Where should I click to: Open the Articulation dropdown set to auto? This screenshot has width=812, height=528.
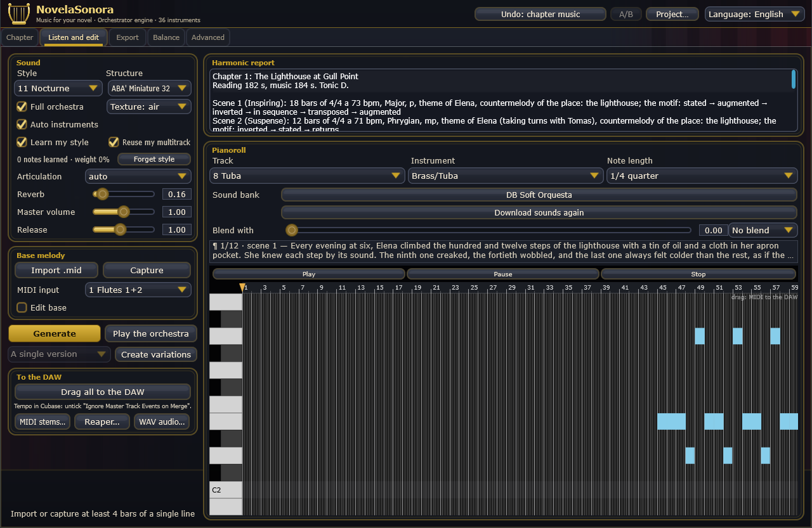point(138,176)
